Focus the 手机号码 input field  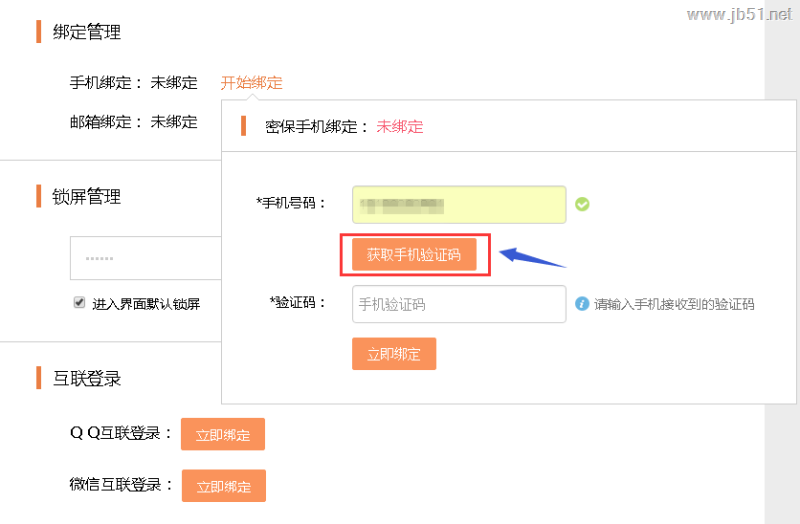tap(459, 205)
